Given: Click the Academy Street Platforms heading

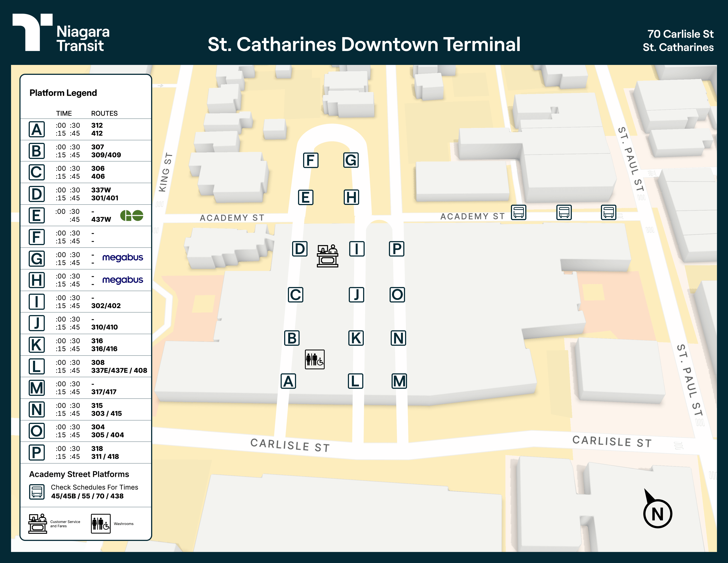Looking at the screenshot, I should click(x=79, y=474).
